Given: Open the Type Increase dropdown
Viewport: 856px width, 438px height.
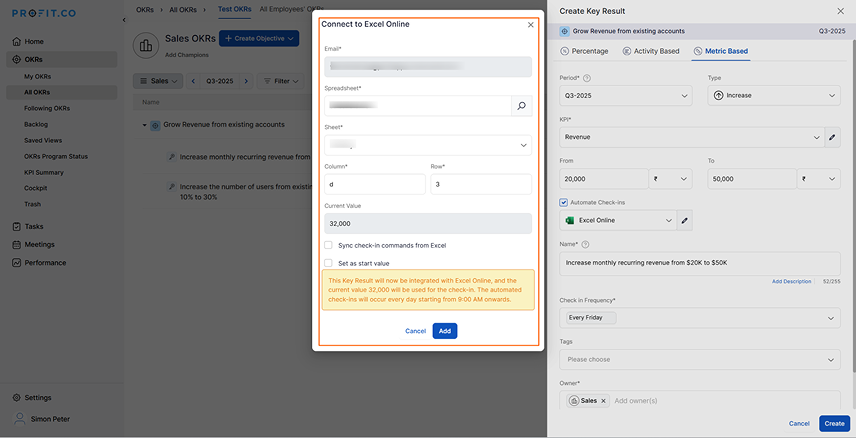Looking at the screenshot, I should point(774,96).
